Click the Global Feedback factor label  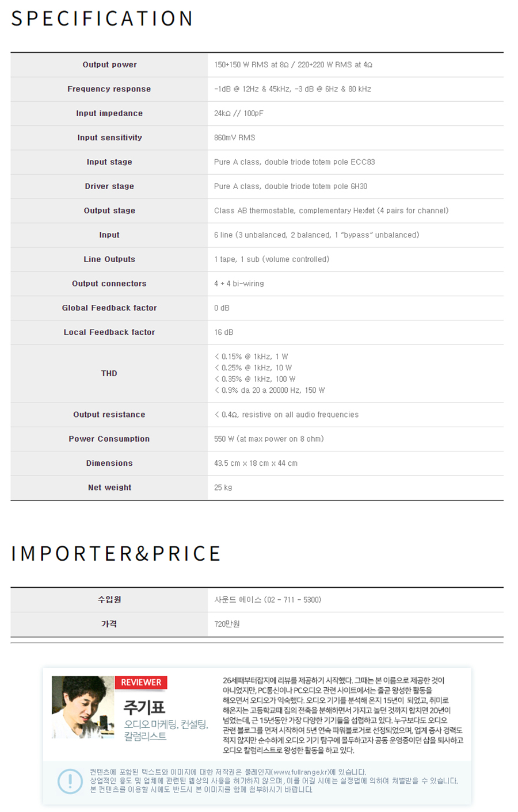109,308
